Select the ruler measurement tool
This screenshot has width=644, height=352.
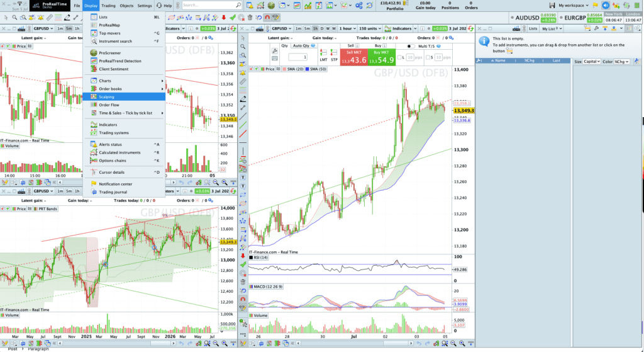pos(49,17)
